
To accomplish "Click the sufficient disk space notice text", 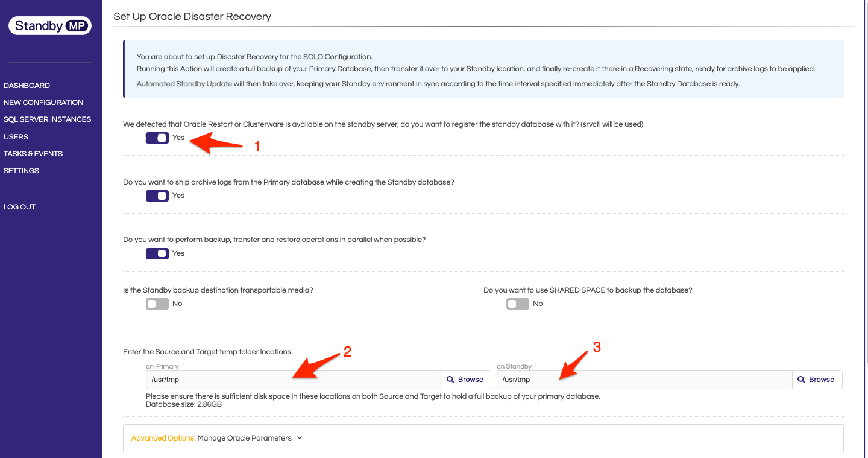I will click(x=373, y=396).
